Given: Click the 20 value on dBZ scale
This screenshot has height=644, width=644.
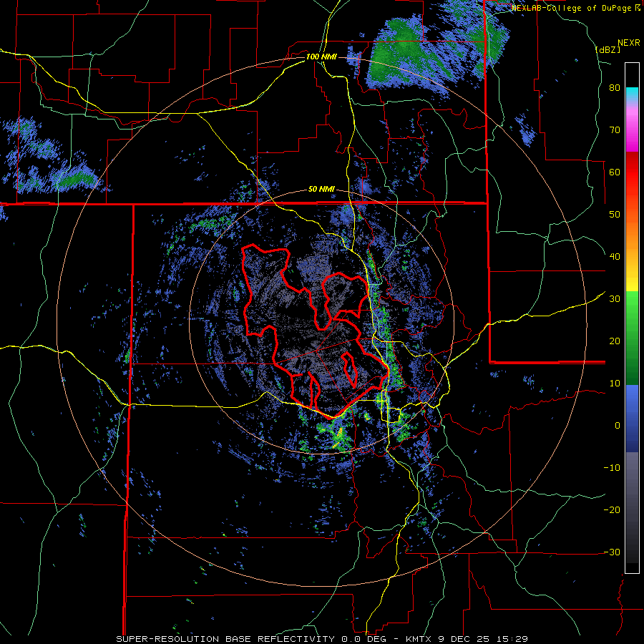Looking at the screenshot, I should pos(615,341).
